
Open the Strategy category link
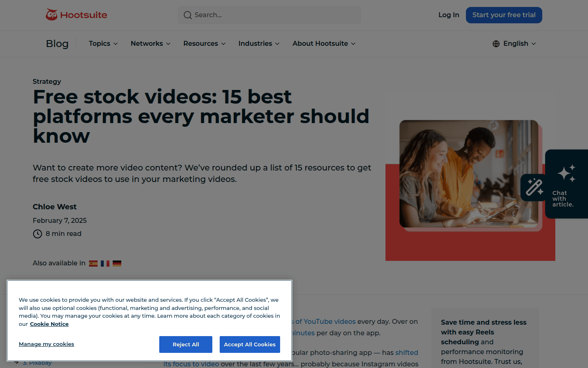47,81
